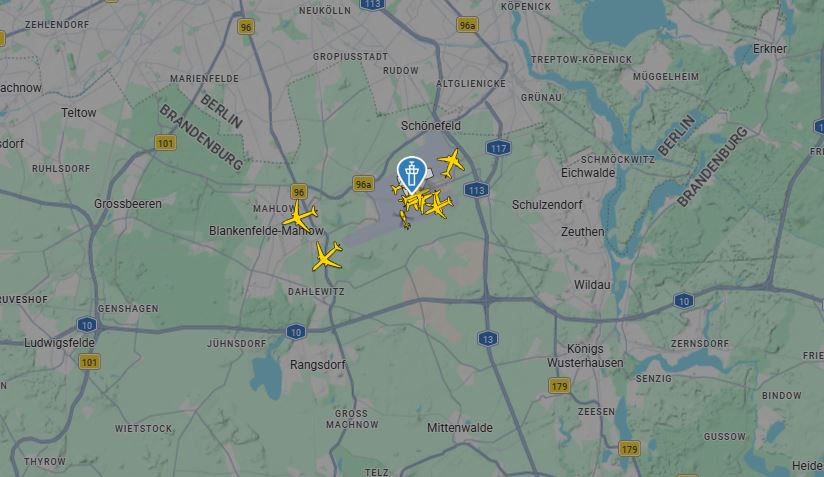Screen dimensions: 824x477
Task: Click the Teltow label on map
Action: [x=78, y=112]
